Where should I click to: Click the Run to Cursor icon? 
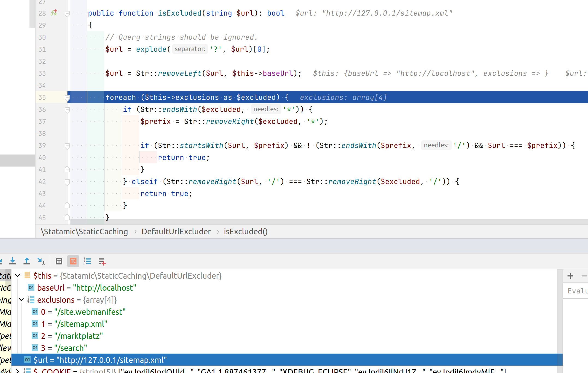tap(41, 261)
